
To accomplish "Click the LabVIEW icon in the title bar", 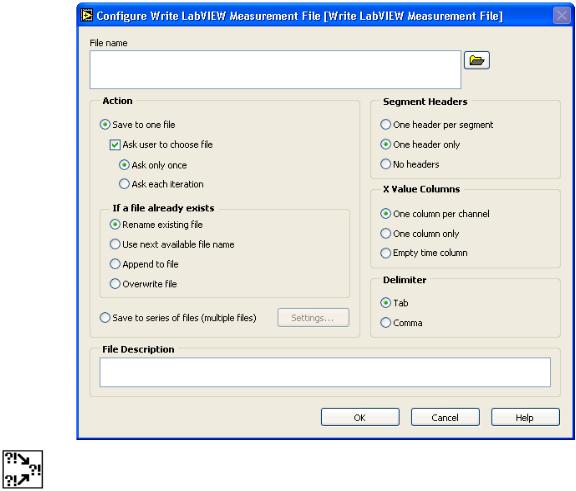I will point(87,15).
